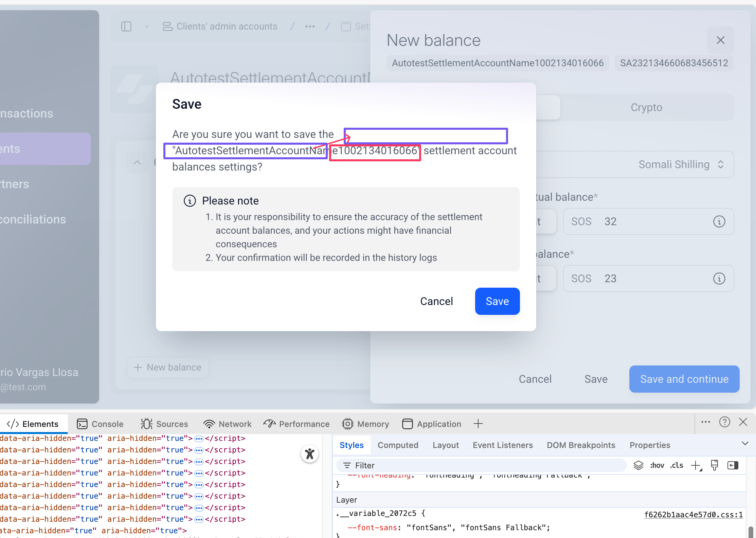Toggle rendering emulations brush icon
This screenshot has height=538, width=756.
714,465
